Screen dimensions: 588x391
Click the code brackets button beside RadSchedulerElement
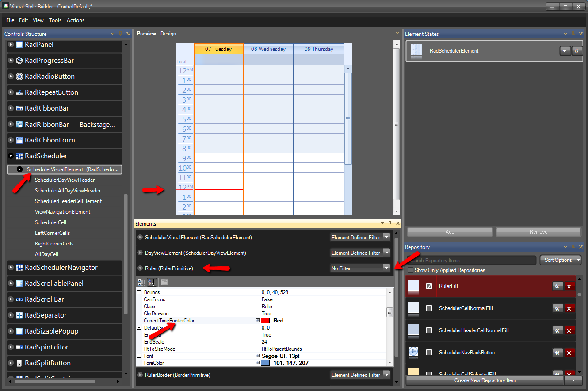pos(577,51)
